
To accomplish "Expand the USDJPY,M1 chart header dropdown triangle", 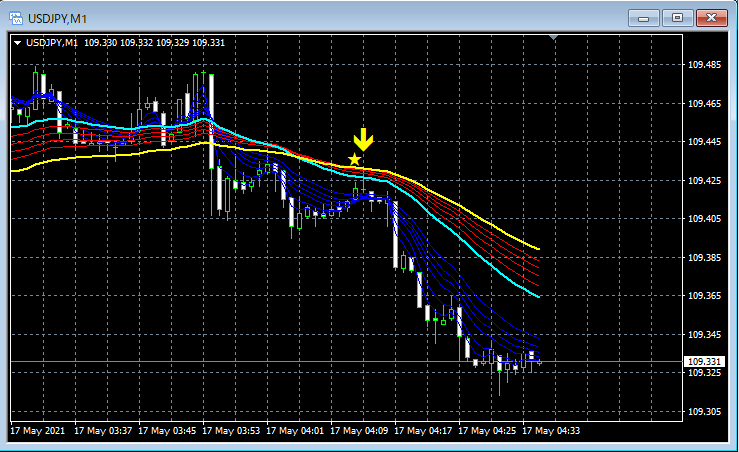I will (x=17, y=43).
